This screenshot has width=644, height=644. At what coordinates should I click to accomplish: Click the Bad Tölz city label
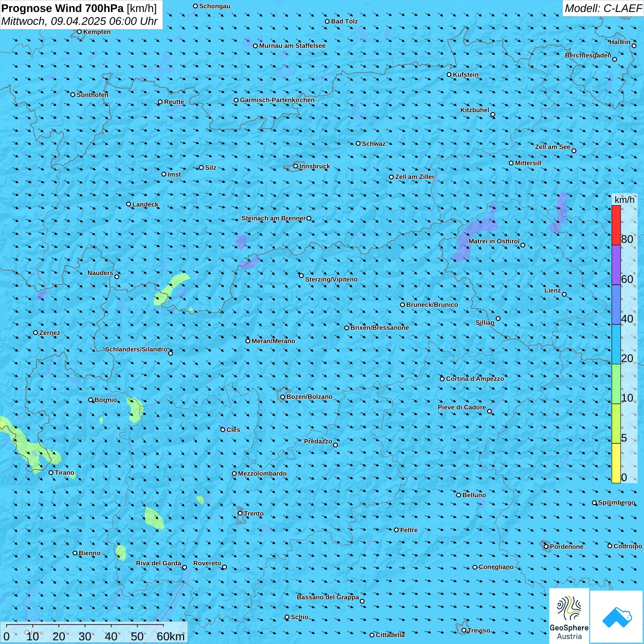(x=344, y=21)
